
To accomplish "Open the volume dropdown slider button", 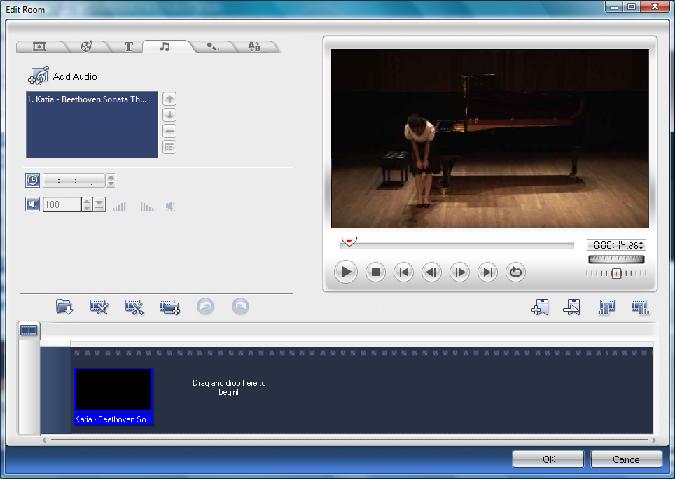I will click(100, 204).
